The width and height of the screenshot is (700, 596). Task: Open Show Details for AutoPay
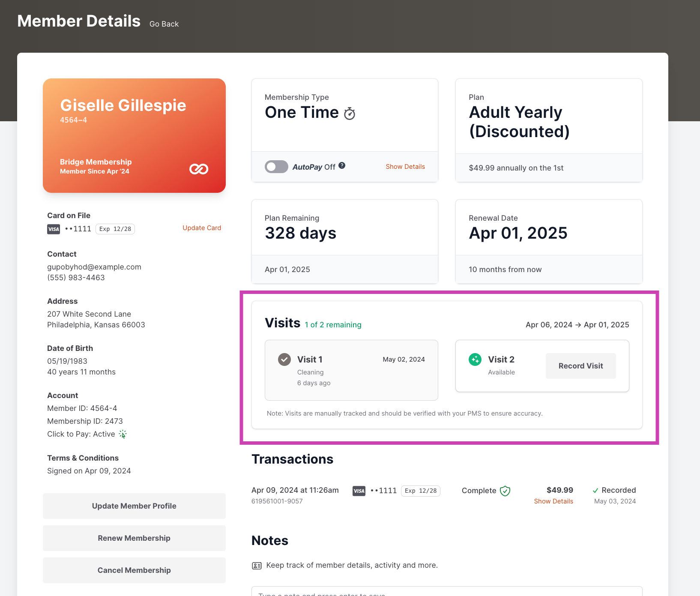(405, 167)
